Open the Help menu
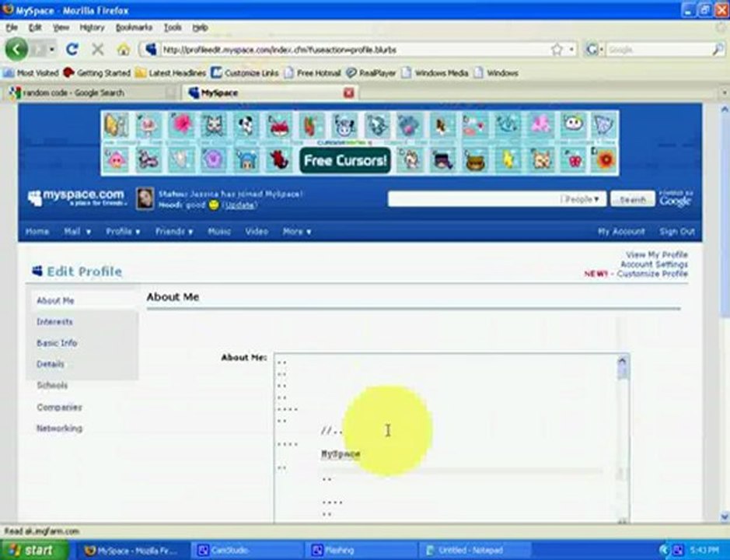 pos(201,27)
